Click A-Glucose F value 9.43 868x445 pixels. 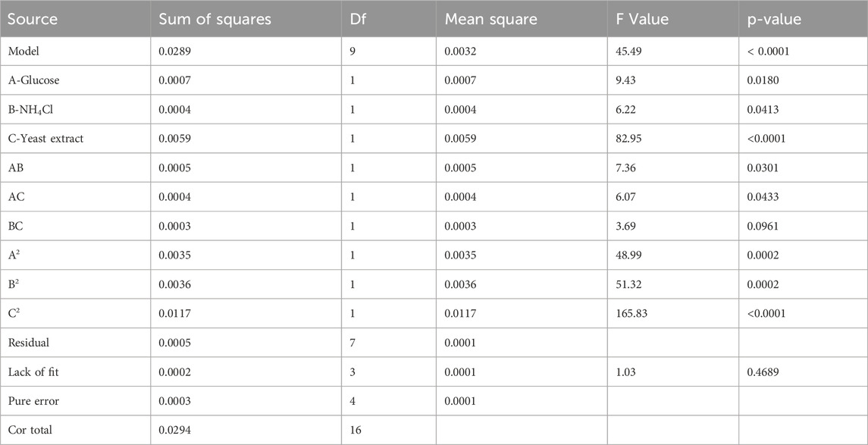tap(627, 80)
